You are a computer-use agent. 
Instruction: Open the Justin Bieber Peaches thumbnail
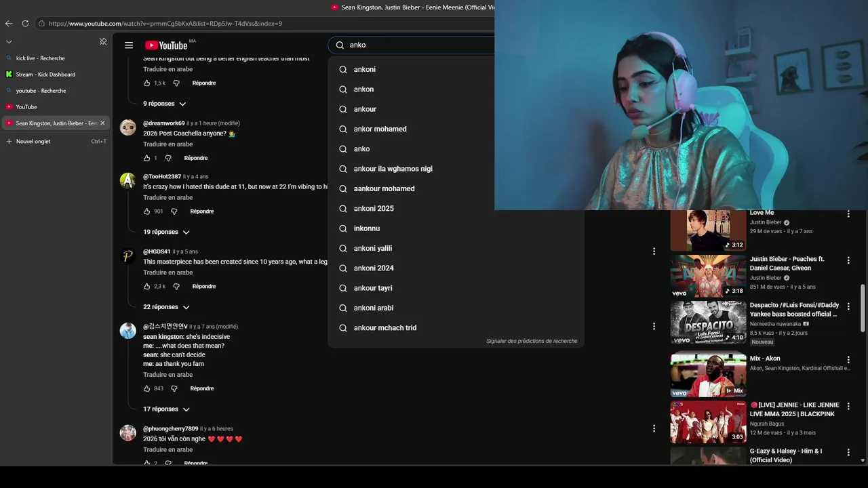point(708,276)
